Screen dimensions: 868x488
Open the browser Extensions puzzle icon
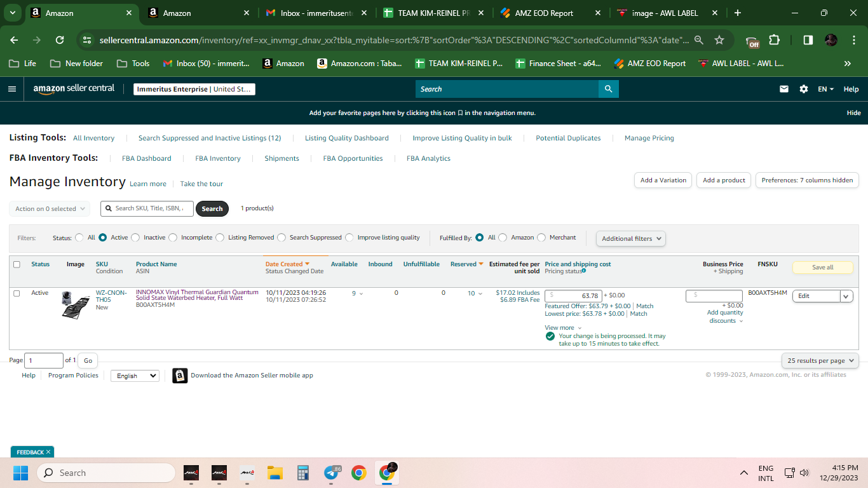pos(774,40)
